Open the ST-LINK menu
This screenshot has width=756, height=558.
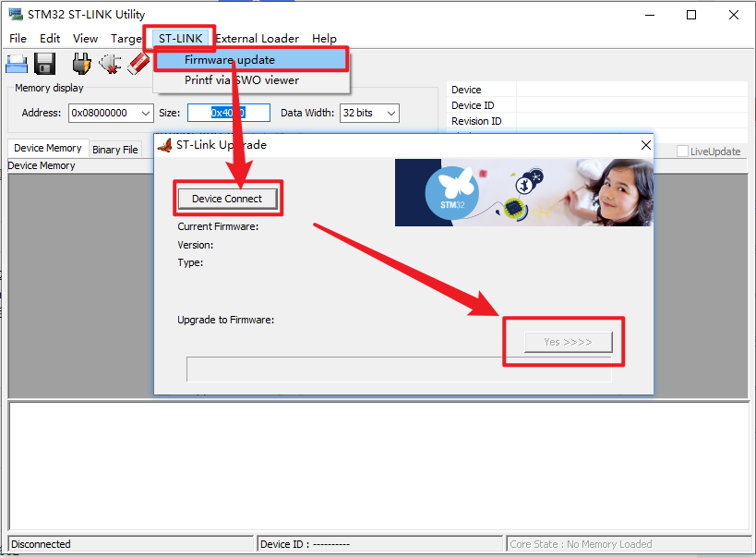click(x=180, y=38)
